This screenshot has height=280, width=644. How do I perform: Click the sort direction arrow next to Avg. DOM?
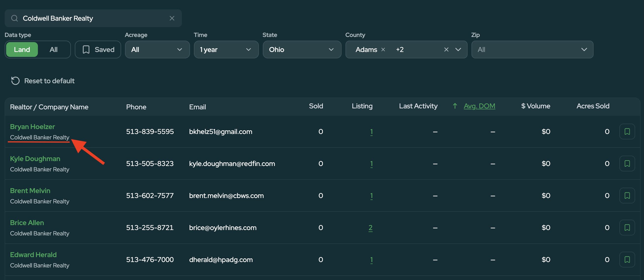[455, 106]
